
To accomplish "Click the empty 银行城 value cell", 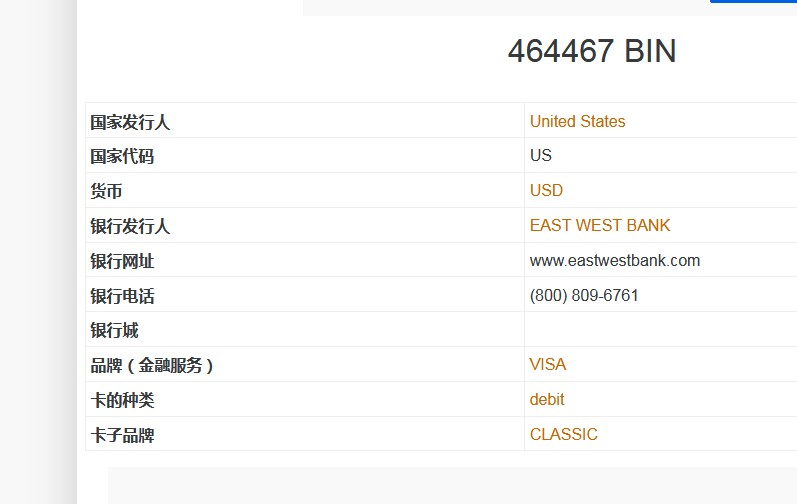I will click(x=660, y=330).
